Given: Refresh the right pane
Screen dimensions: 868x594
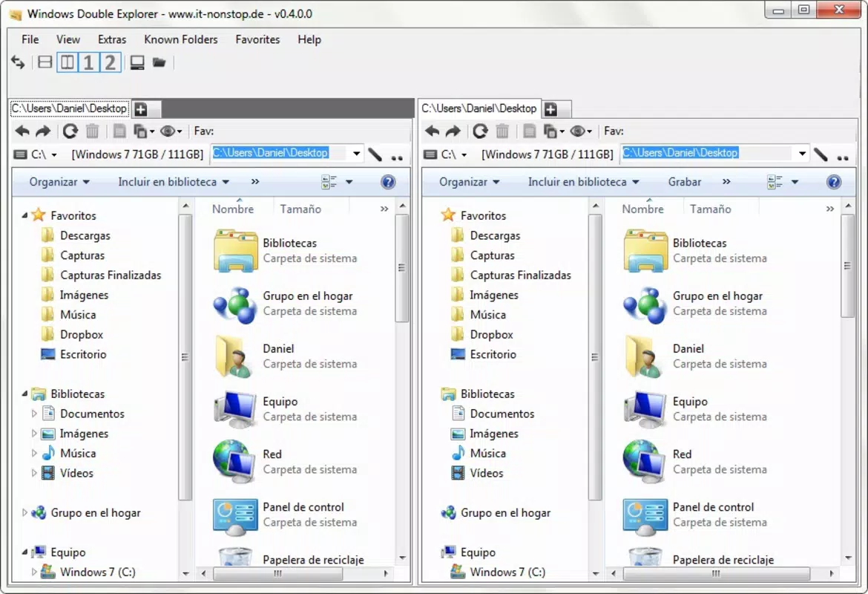Looking at the screenshot, I should pos(481,131).
